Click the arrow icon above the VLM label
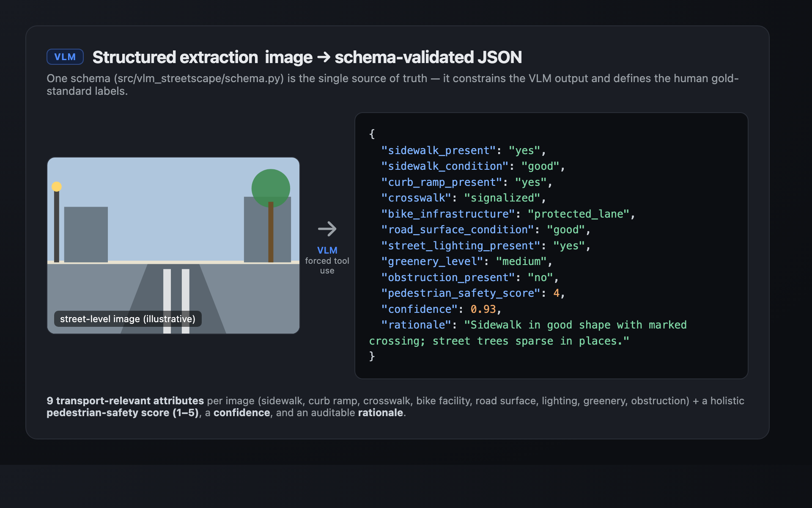Image resolution: width=812 pixels, height=508 pixels. [327, 229]
